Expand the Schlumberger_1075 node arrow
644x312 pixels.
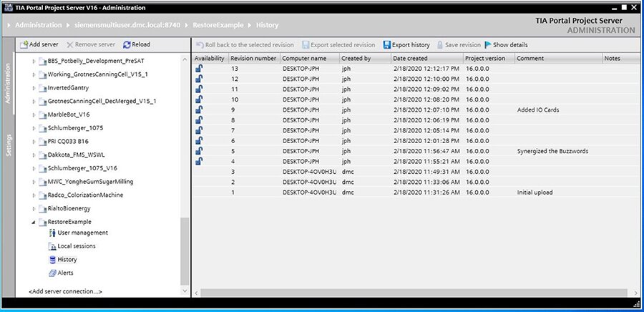tap(34, 128)
